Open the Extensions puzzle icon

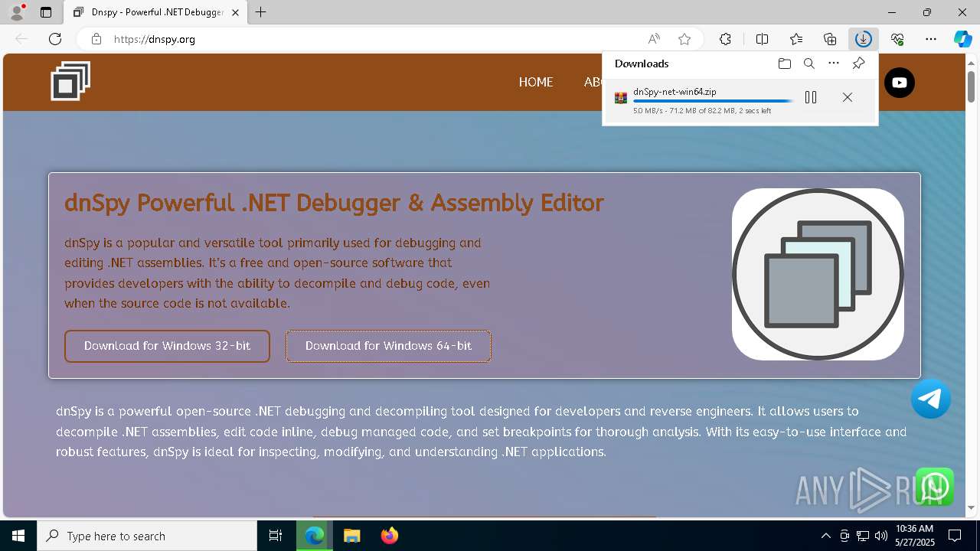coord(725,39)
